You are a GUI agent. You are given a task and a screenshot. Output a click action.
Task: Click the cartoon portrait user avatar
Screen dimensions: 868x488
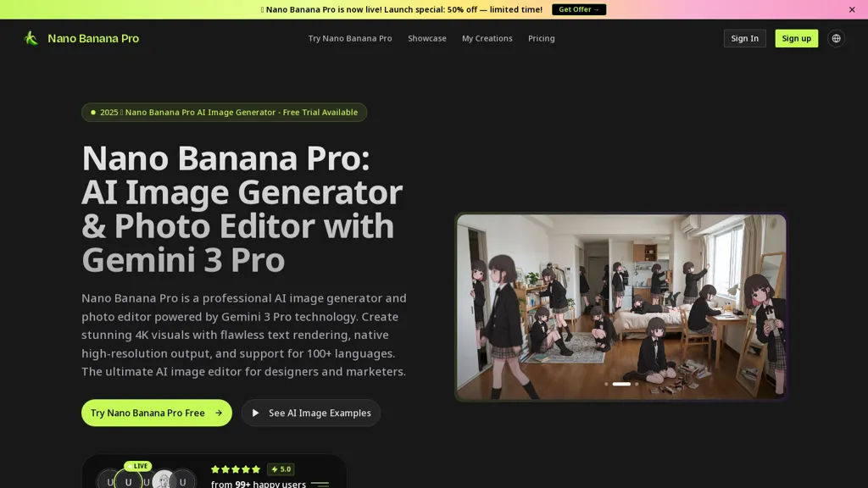click(164, 480)
